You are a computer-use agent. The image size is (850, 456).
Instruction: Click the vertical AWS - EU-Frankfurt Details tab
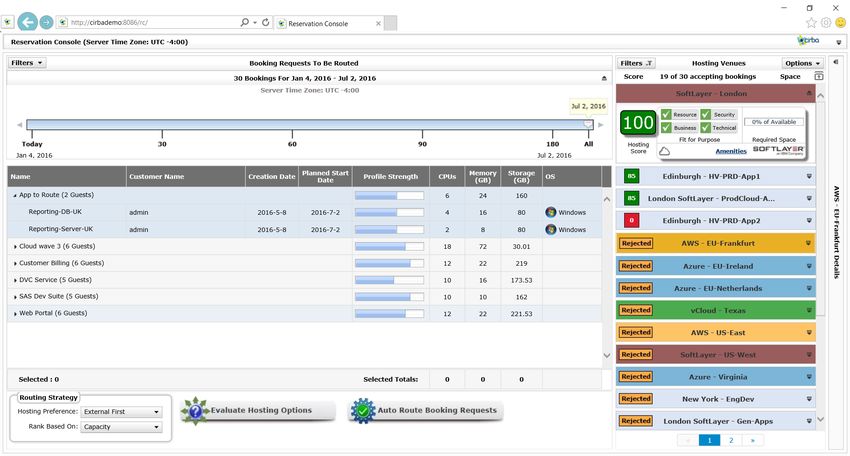[836, 233]
